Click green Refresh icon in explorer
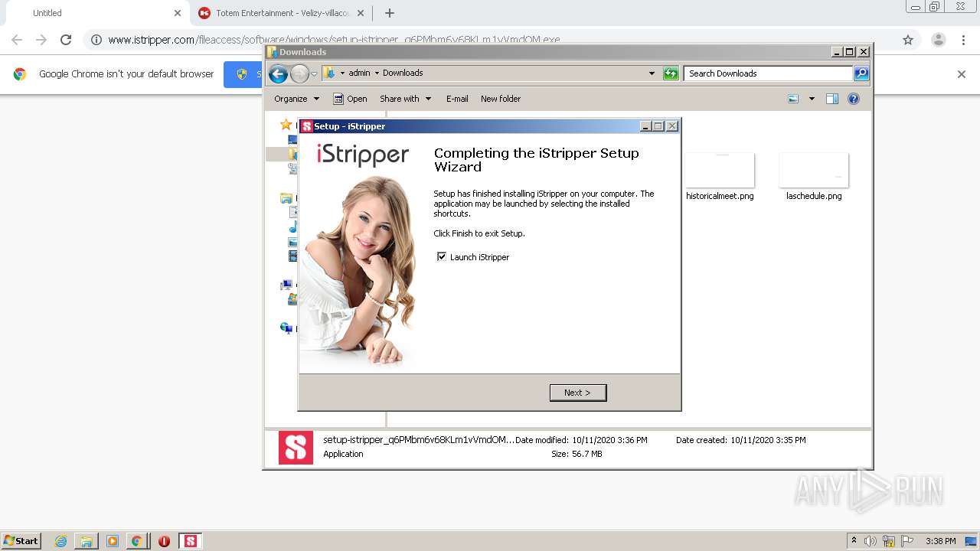 [671, 73]
